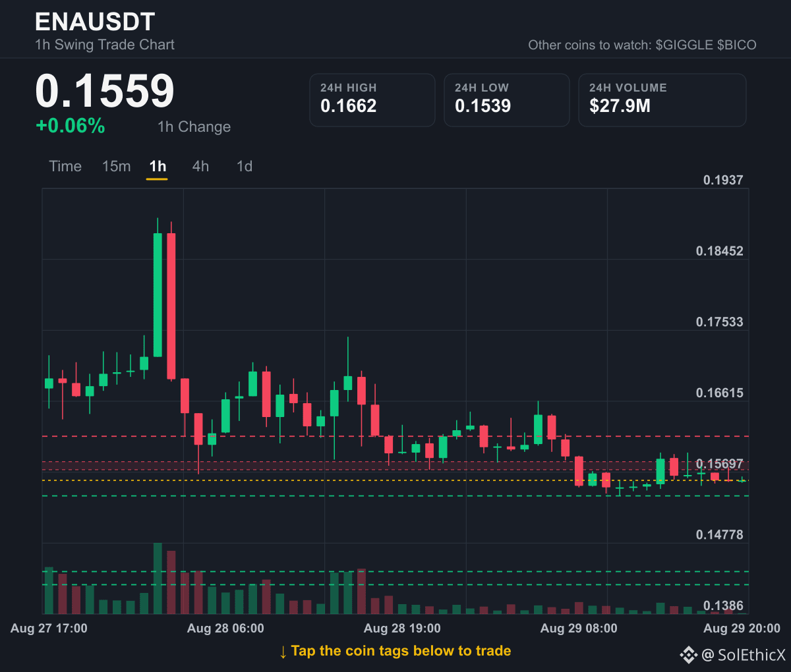Click the 1h Change label

click(194, 126)
